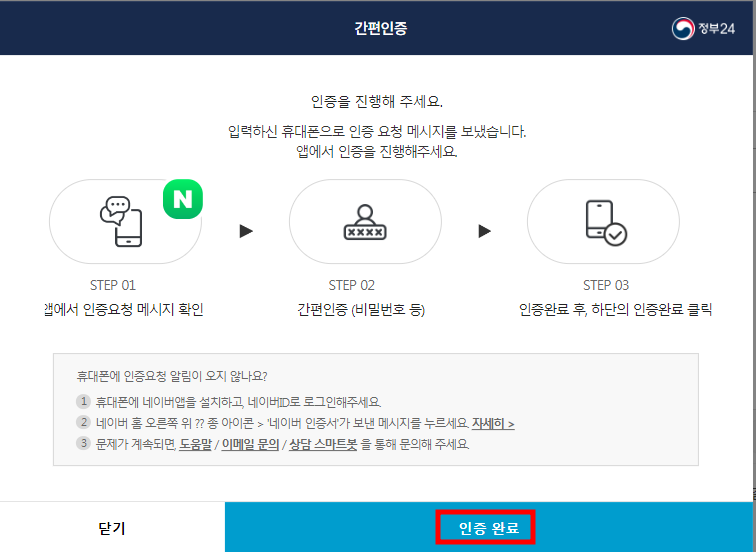Click the STEP 01 label
The width and height of the screenshot is (756, 552).
tap(113, 285)
